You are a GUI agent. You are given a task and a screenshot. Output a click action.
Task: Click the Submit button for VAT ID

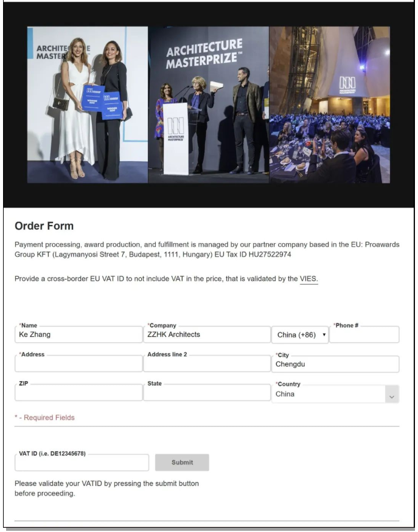coord(182,463)
